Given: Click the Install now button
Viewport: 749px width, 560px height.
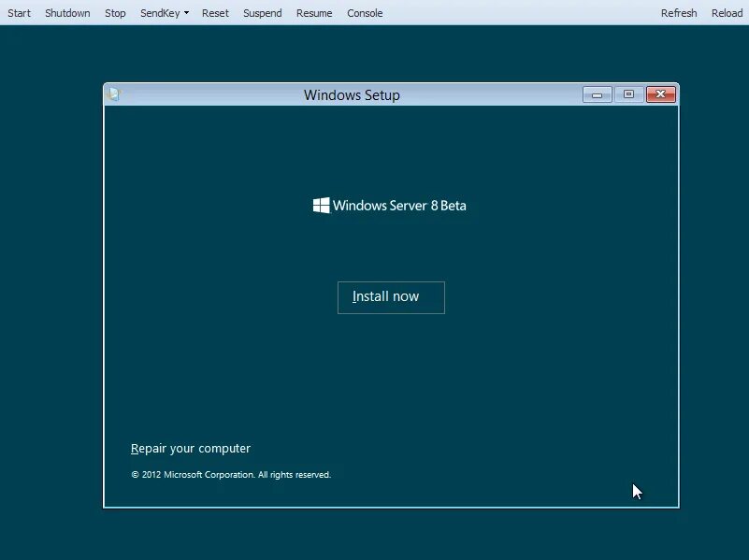Looking at the screenshot, I should click(x=391, y=297).
